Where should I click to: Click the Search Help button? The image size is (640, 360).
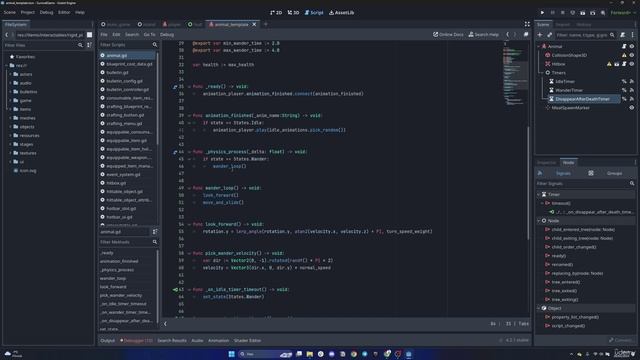484,35
